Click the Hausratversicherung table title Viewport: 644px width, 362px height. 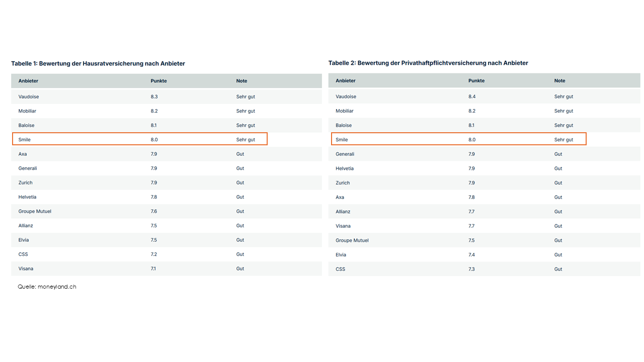point(98,64)
